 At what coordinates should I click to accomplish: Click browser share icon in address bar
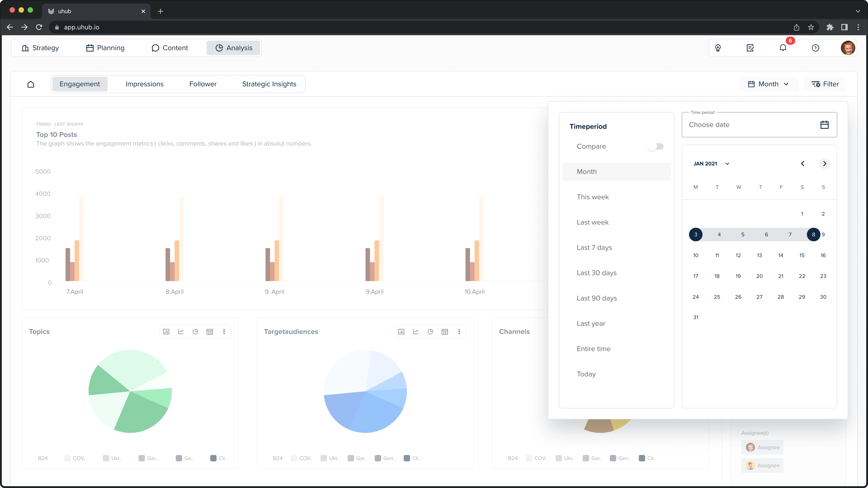click(796, 27)
